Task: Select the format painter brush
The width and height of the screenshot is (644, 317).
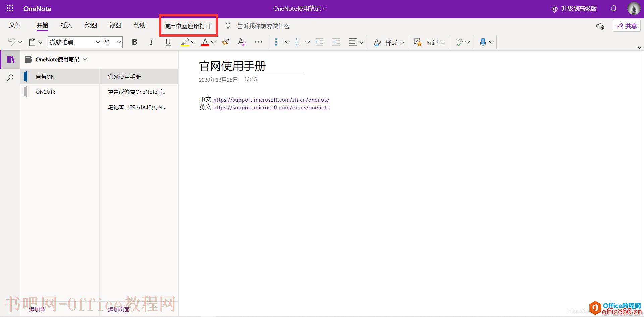Action: point(225,42)
